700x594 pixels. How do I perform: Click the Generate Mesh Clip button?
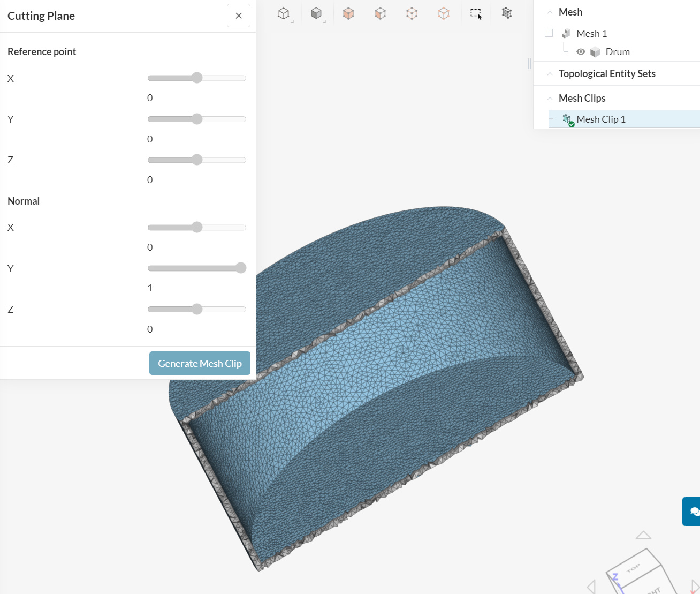200,363
